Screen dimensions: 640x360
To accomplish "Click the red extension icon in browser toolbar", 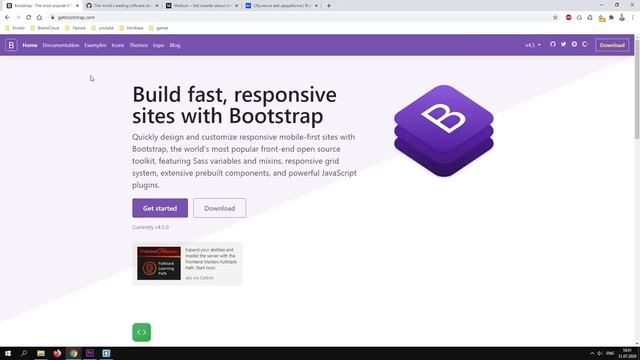I will (569, 18).
